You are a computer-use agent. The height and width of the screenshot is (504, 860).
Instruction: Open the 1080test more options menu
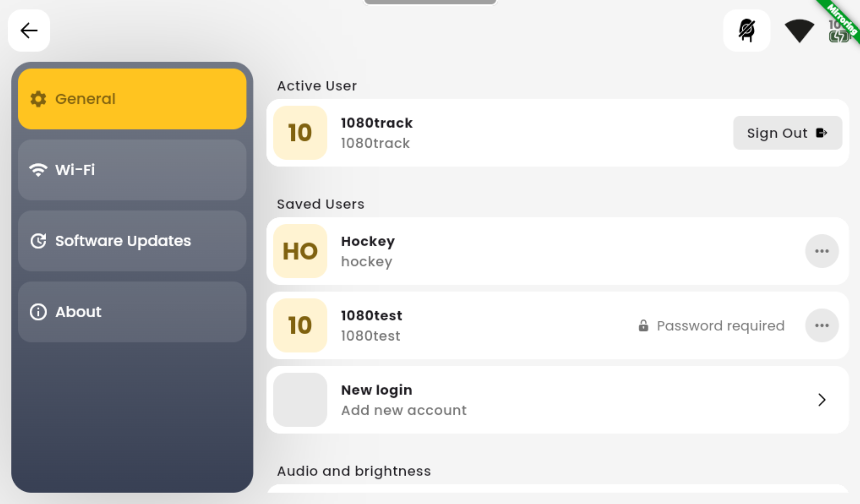coord(822,325)
